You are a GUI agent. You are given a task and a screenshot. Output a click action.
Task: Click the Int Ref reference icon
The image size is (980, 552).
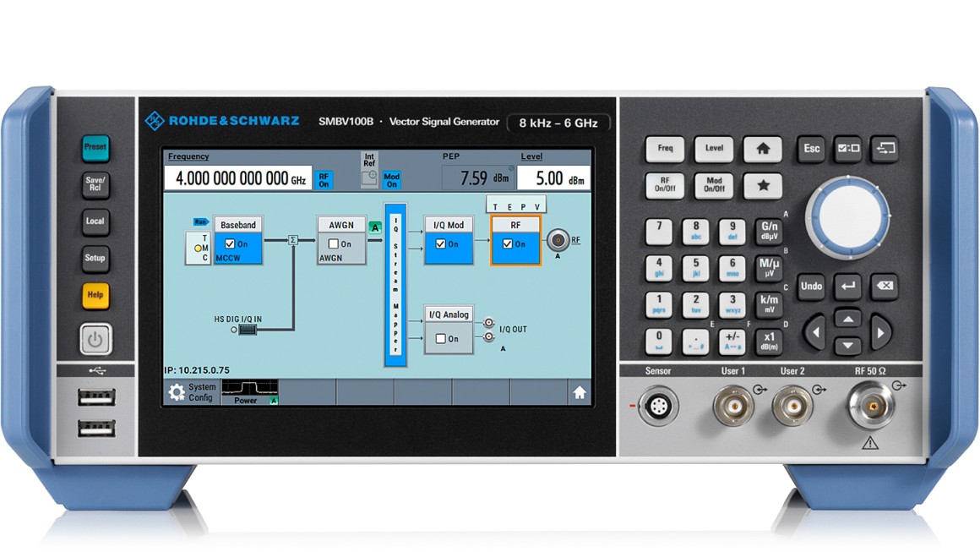[367, 169]
